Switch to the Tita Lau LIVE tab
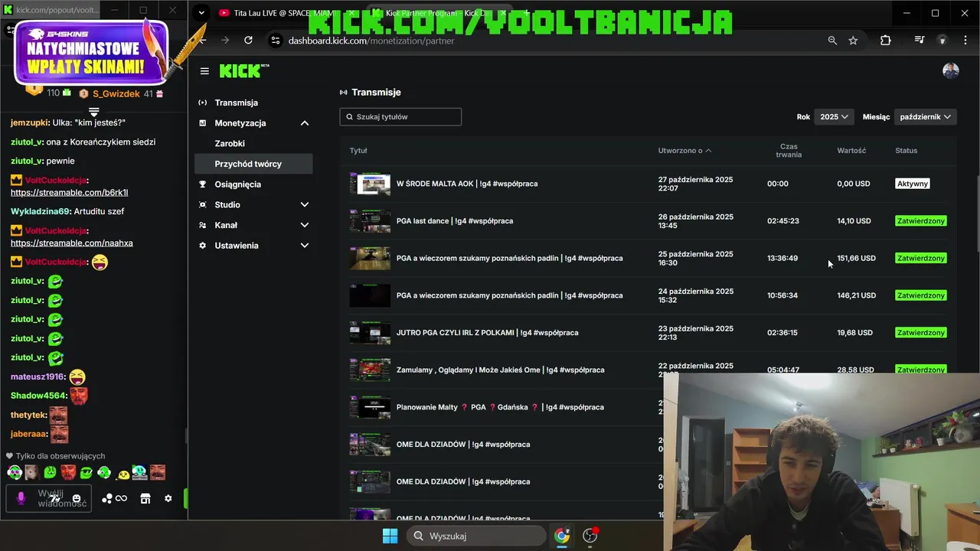This screenshot has width=980, height=551. pyautogui.click(x=286, y=13)
